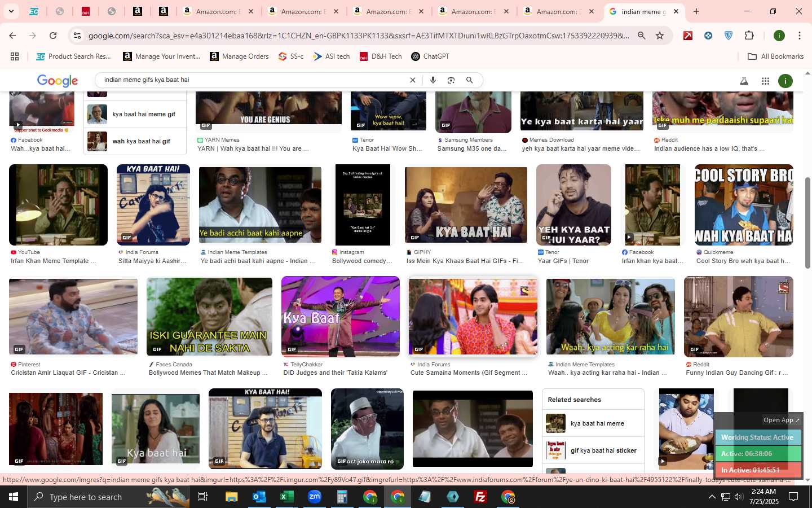This screenshot has height=508, width=812.
Task: Open Windows Start menu
Action: click(14, 497)
